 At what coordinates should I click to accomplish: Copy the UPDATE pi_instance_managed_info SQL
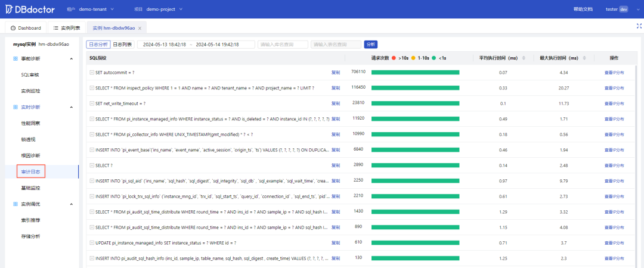[336, 242]
